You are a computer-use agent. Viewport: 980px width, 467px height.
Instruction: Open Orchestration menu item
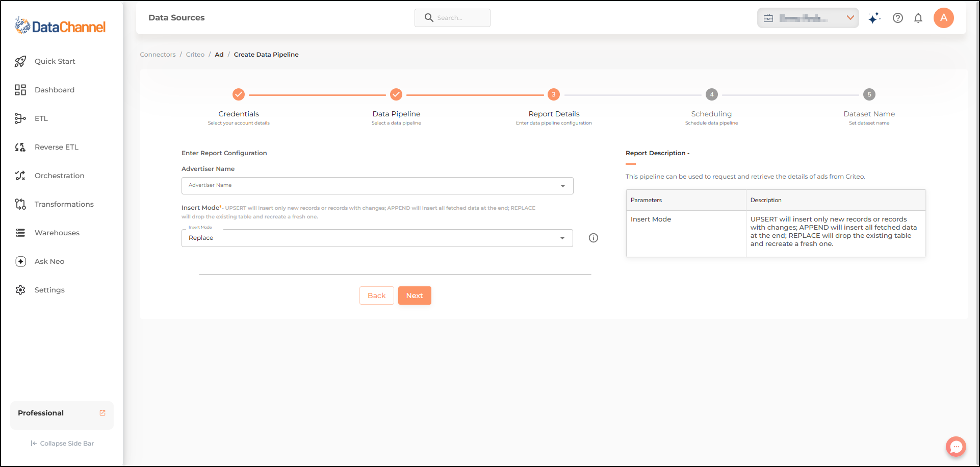60,176
